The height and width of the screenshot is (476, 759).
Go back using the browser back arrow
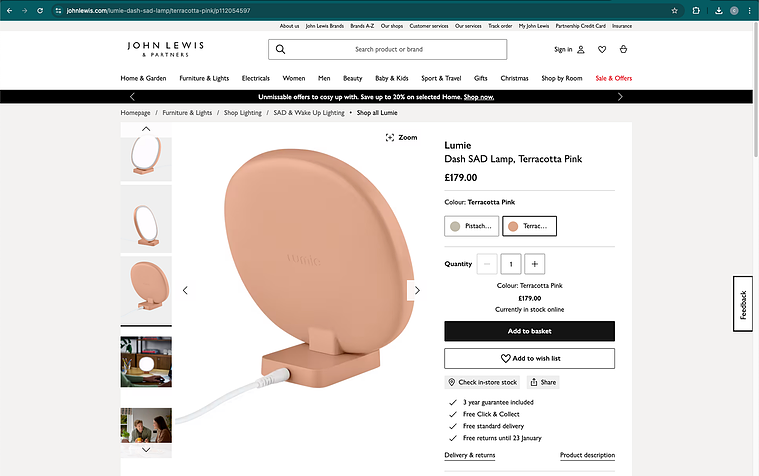[10, 10]
